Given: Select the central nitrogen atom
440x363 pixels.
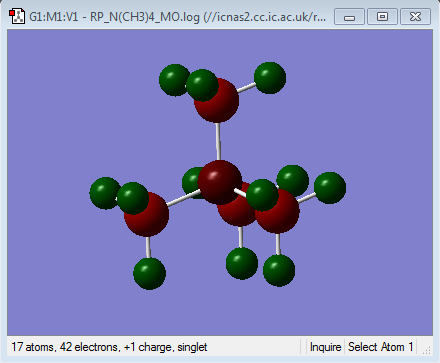Looking at the screenshot, I should 220,182.
